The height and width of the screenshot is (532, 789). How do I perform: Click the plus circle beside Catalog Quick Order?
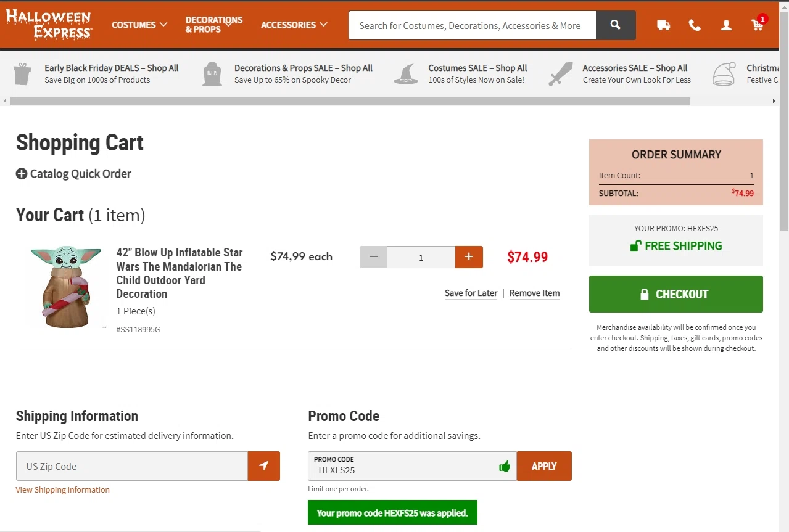tap(22, 174)
